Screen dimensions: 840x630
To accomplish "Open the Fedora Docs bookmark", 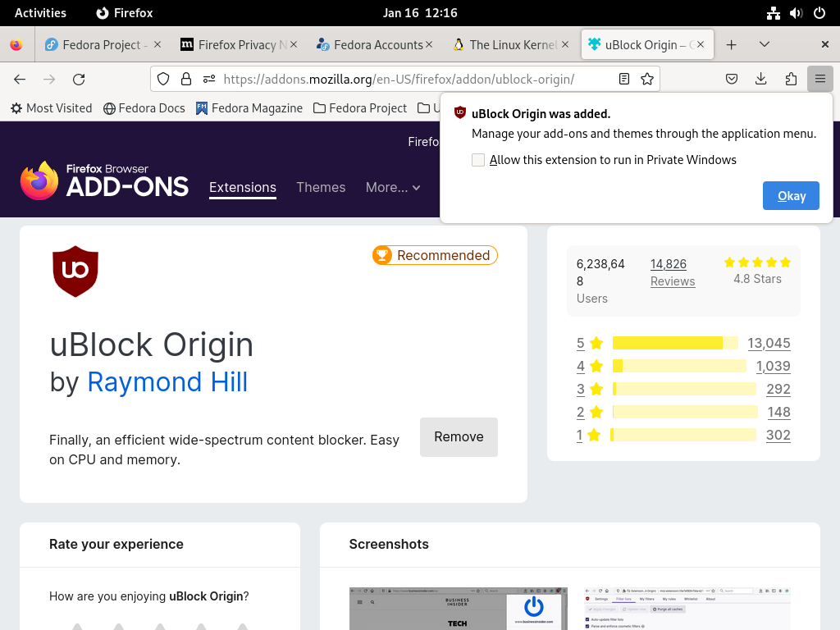I will [144, 108].
